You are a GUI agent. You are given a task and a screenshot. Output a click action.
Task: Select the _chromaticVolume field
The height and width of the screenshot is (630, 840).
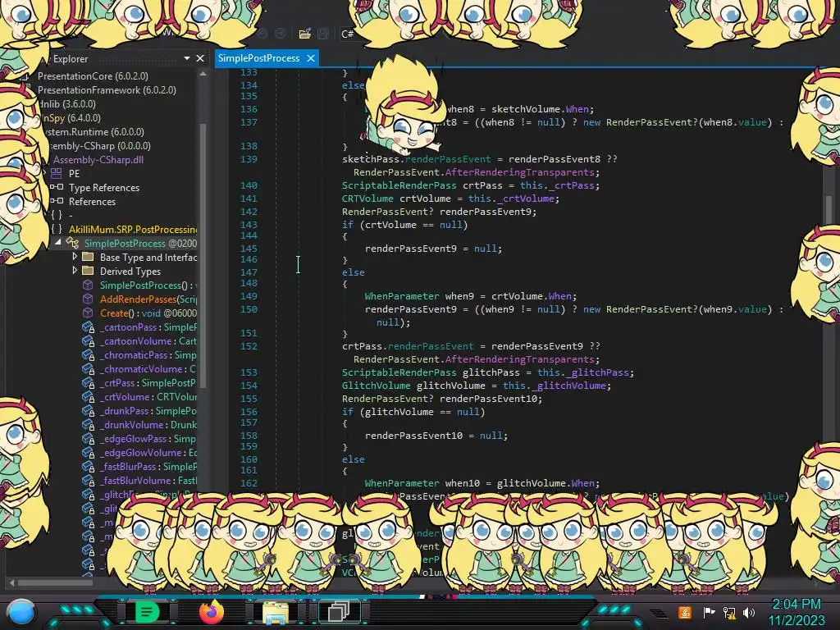point(148,368)
